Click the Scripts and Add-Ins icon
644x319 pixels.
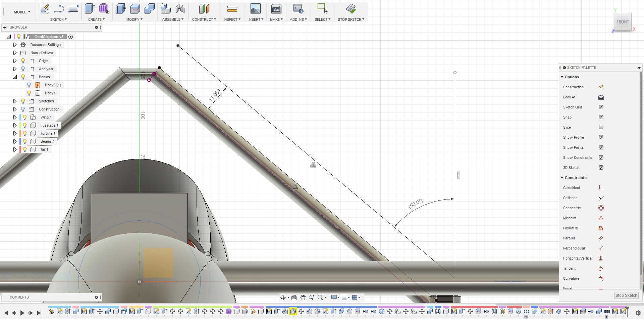tap(298, 9)
